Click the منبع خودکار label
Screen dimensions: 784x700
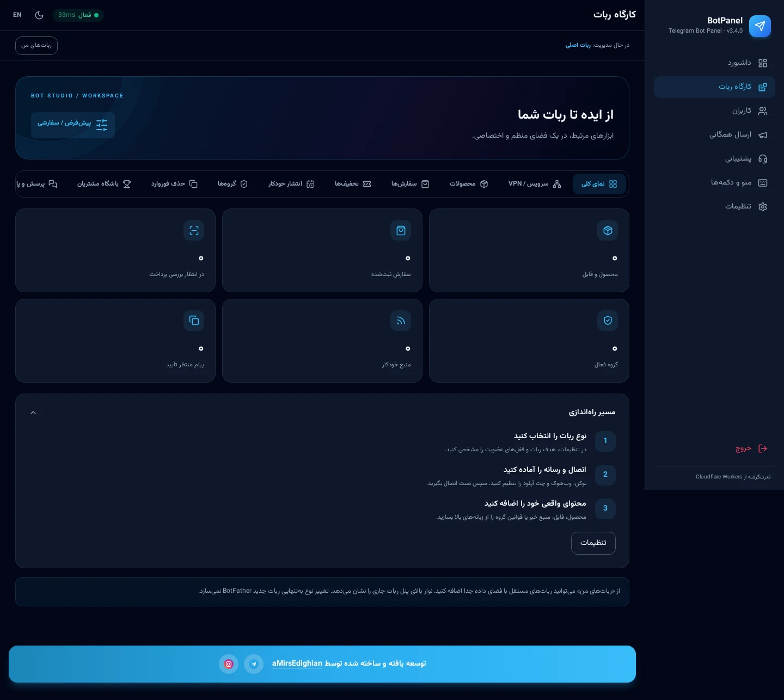396,365
